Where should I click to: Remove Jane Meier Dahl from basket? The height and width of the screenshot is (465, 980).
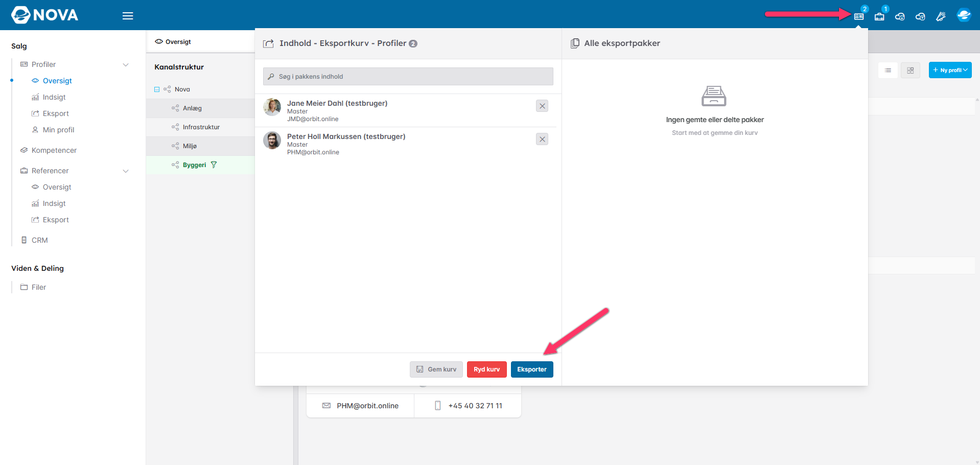(x=542, y=106)
